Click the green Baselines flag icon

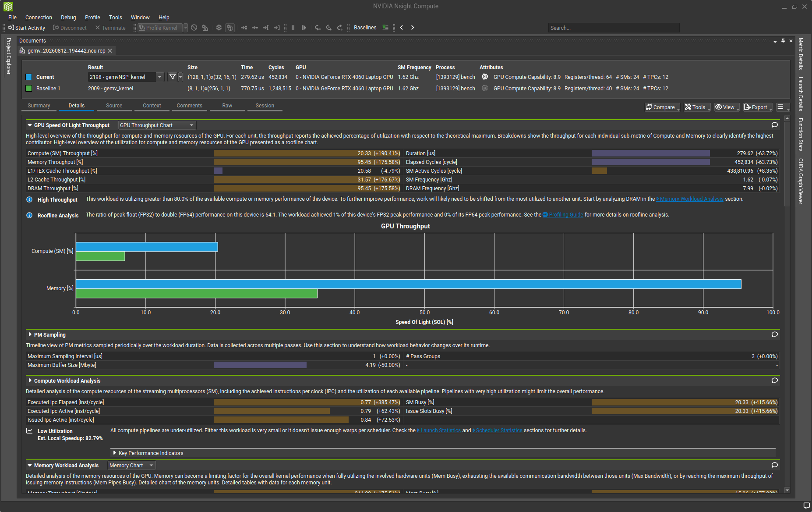pos(385,28)
